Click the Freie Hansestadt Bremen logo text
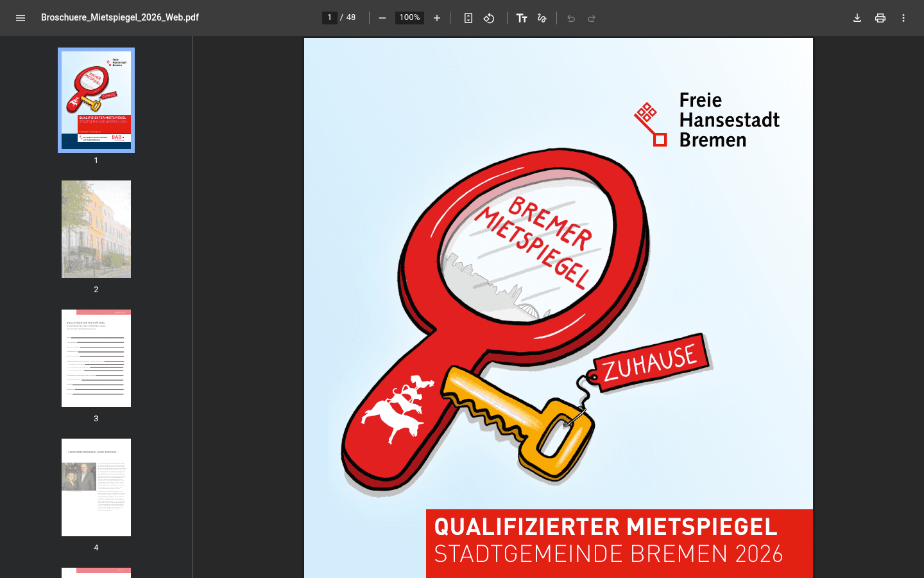The height and width of the screenshot is (578, 924). pyautogui.click(x=729, y=119)
